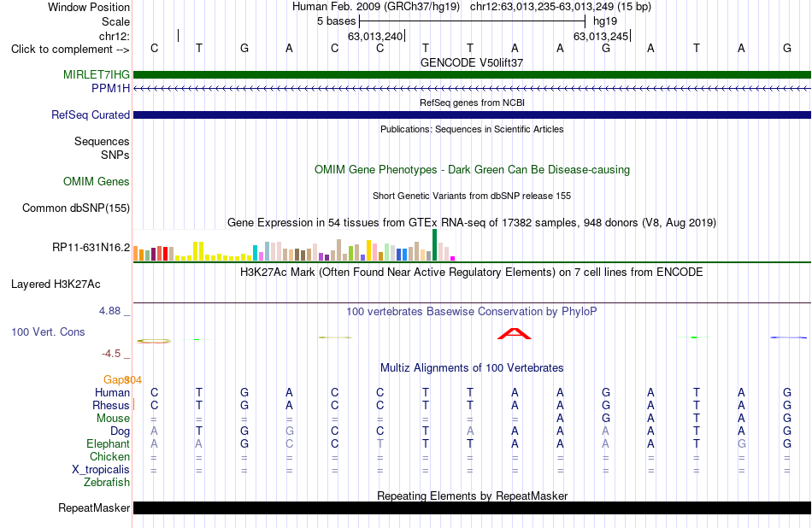Select the Zebrafish alignment row label

tap(107, 483)
